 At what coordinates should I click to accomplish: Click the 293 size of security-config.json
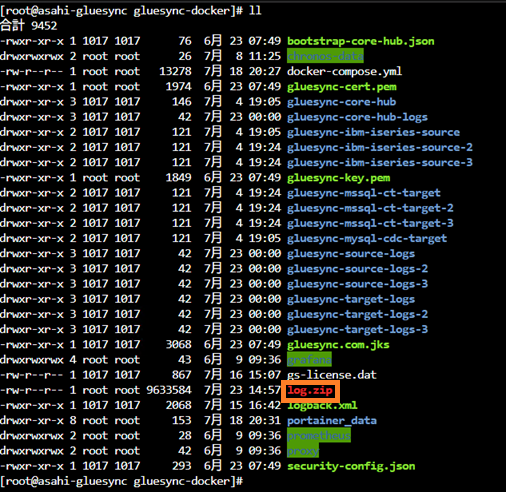pos(182,466)
